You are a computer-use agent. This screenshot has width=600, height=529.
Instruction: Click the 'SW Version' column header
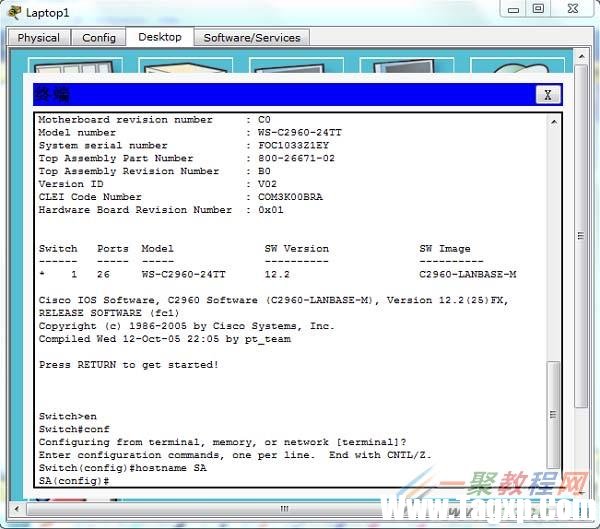coord(297,248)
